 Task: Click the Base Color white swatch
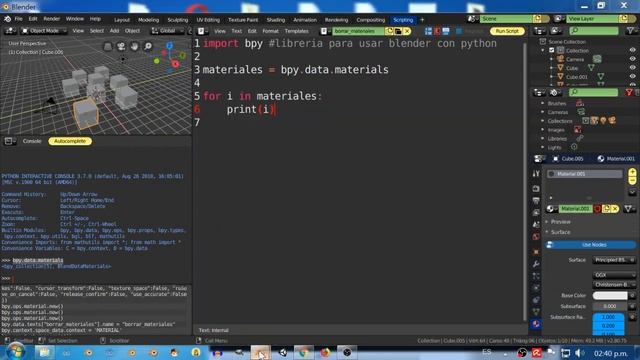610,296
